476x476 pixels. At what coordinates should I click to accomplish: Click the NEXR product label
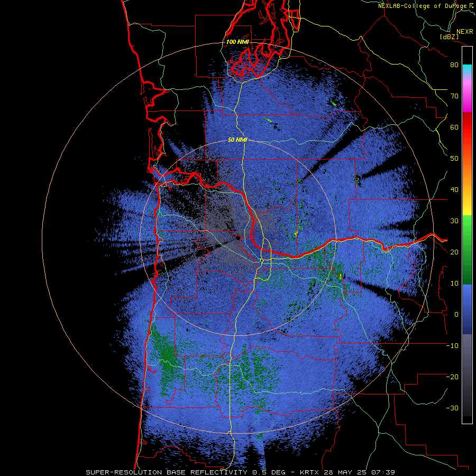pyautogui.click(x=465, y=32)
